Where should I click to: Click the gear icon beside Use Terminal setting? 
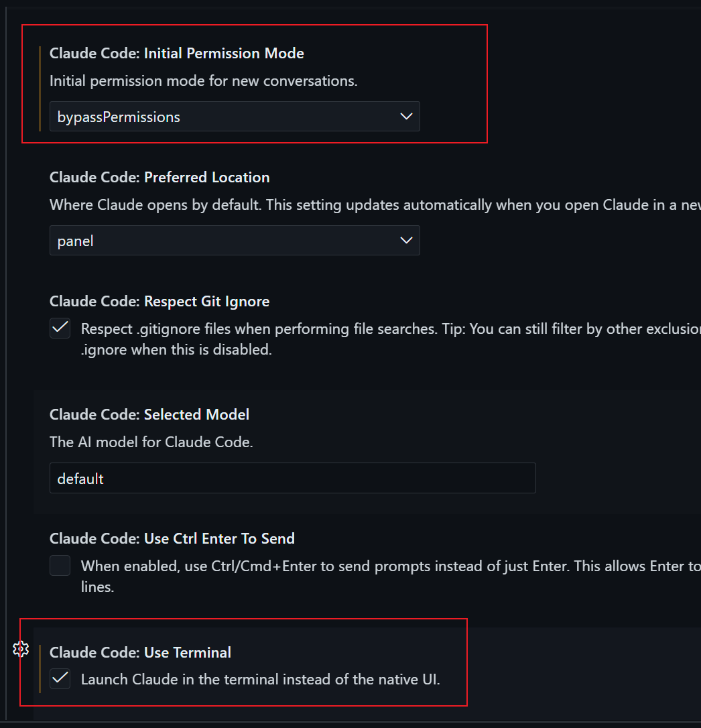click(x=21, y=649)
